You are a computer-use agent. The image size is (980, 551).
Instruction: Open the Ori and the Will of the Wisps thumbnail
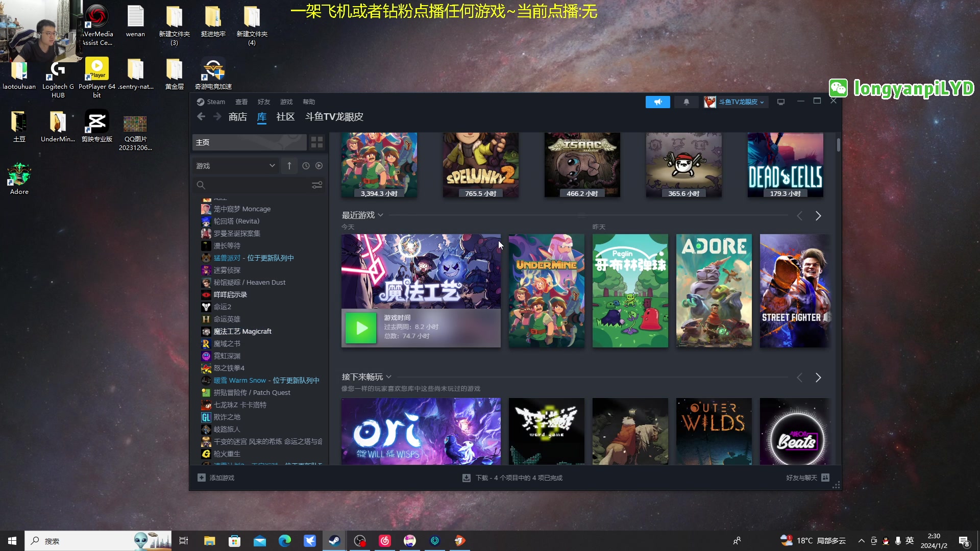pyautogui.click(x=421, y=431)
